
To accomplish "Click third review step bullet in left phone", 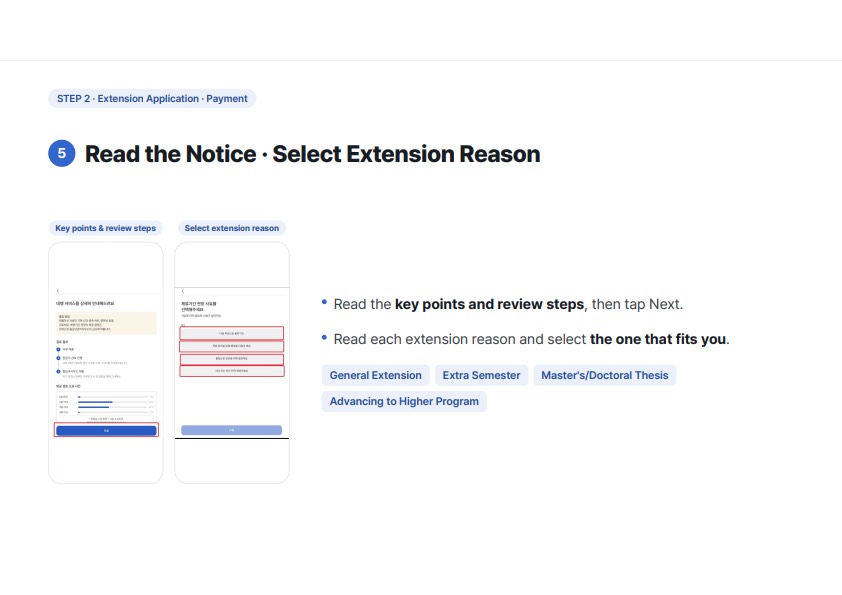I will [59, 371].
